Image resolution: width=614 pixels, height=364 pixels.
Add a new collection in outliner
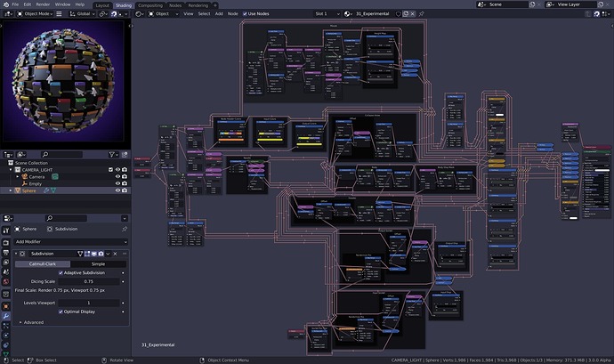click(x=125, y=154)
